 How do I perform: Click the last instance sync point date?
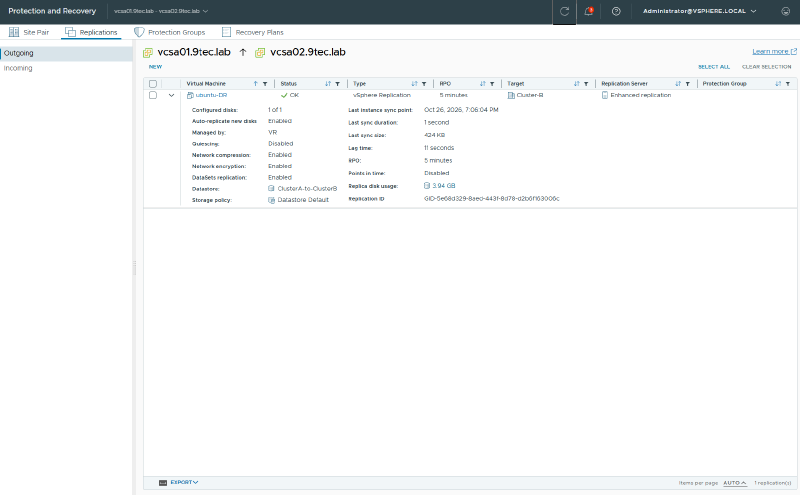[x=461, y=110]
